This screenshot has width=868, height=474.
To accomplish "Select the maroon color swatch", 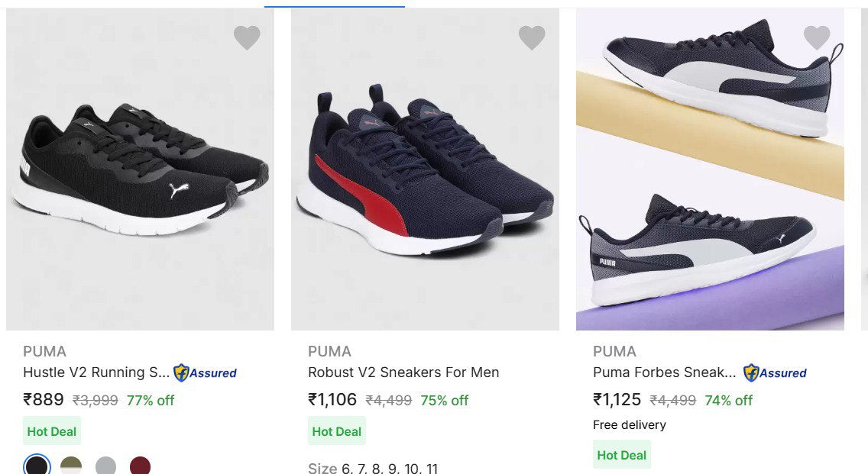I will [141, 465].
